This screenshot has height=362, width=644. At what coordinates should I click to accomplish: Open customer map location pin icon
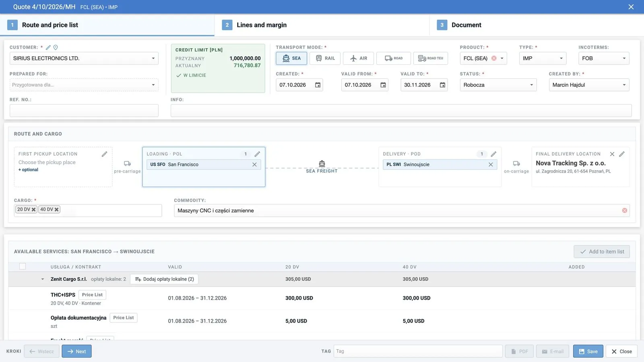[56, 47]
